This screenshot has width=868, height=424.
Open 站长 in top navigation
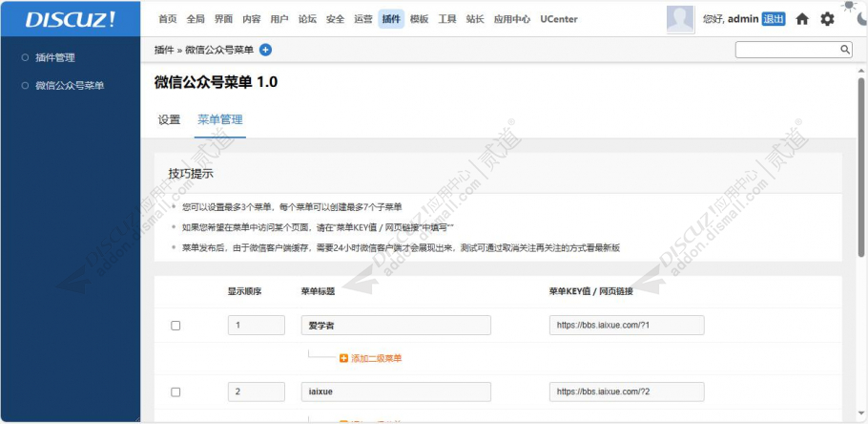475,19
